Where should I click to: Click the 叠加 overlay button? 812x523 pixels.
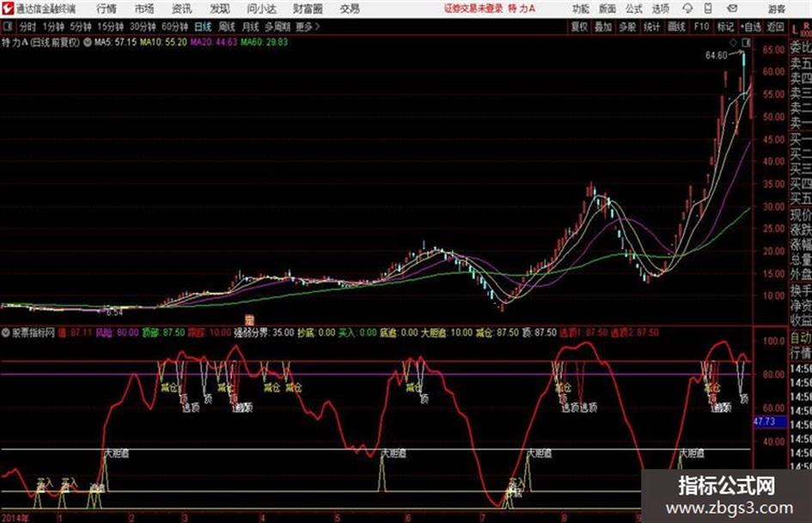[603, 27]
